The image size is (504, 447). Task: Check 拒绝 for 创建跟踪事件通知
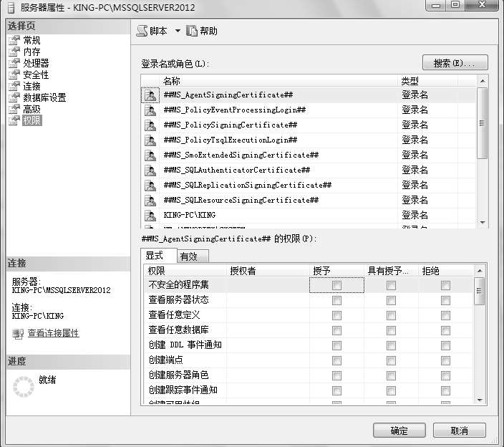(445, 390)
